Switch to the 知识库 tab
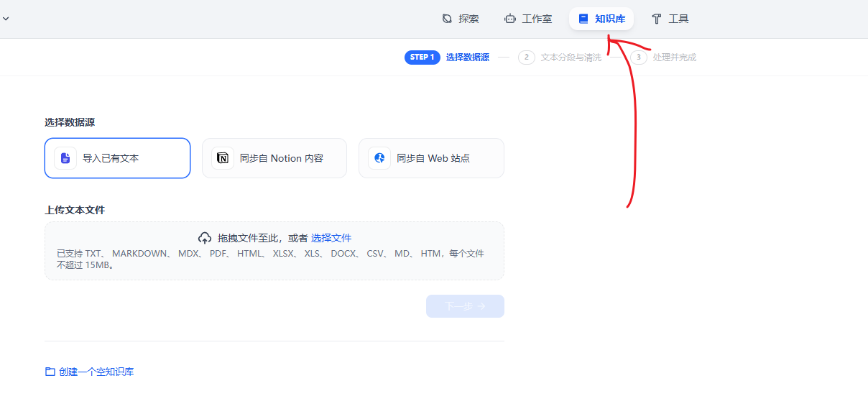Screen dimensions: 868x409 coord(601,19)
